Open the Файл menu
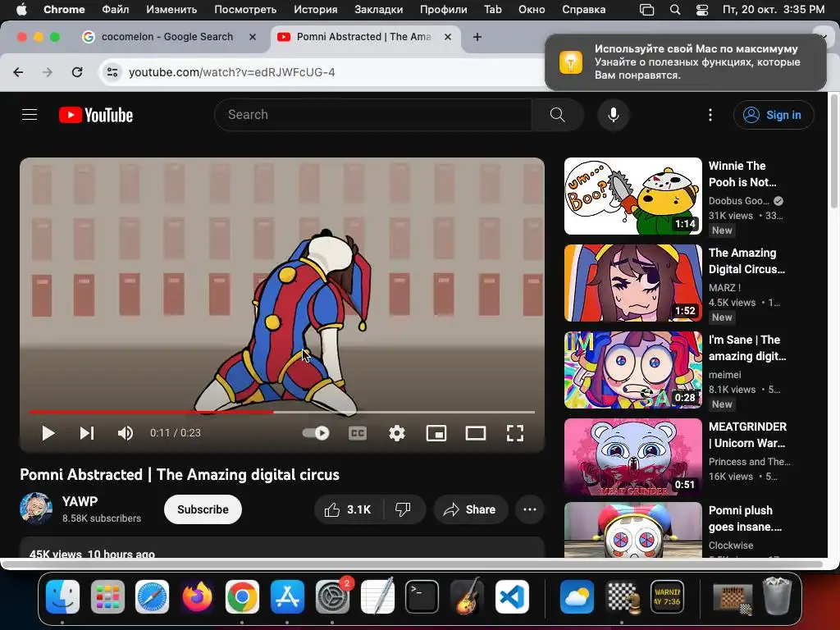 tap(115, 9)
